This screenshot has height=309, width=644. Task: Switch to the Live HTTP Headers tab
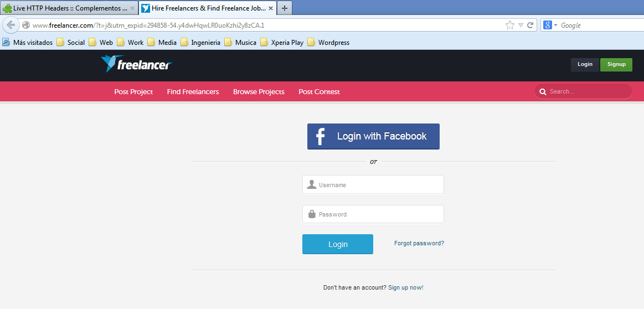69,8
